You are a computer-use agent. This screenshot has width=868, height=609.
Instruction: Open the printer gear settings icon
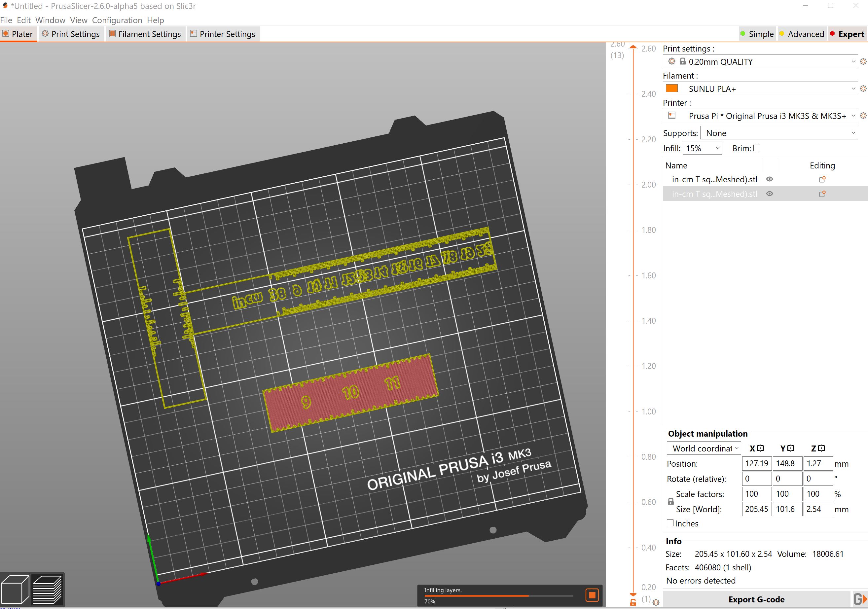point(863,116)
